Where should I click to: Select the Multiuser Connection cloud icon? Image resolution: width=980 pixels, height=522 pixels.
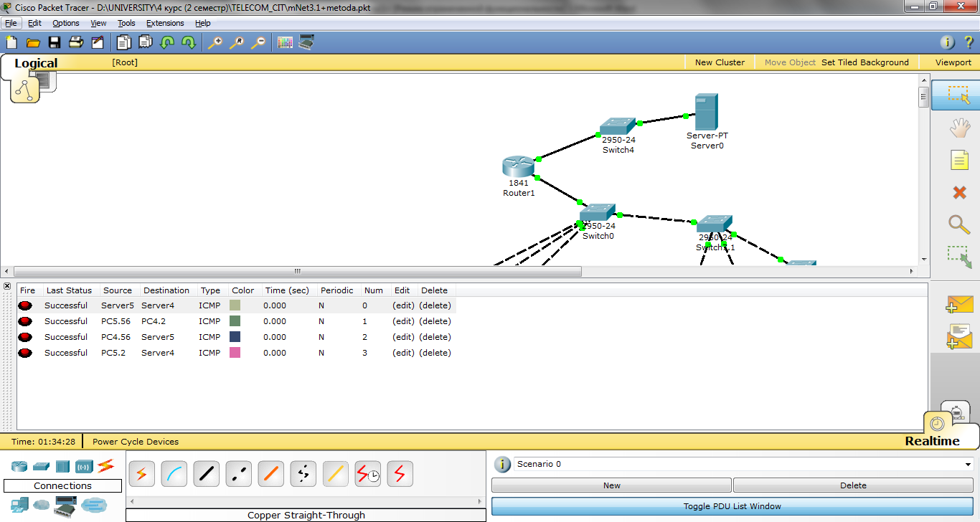click(93, 505)
